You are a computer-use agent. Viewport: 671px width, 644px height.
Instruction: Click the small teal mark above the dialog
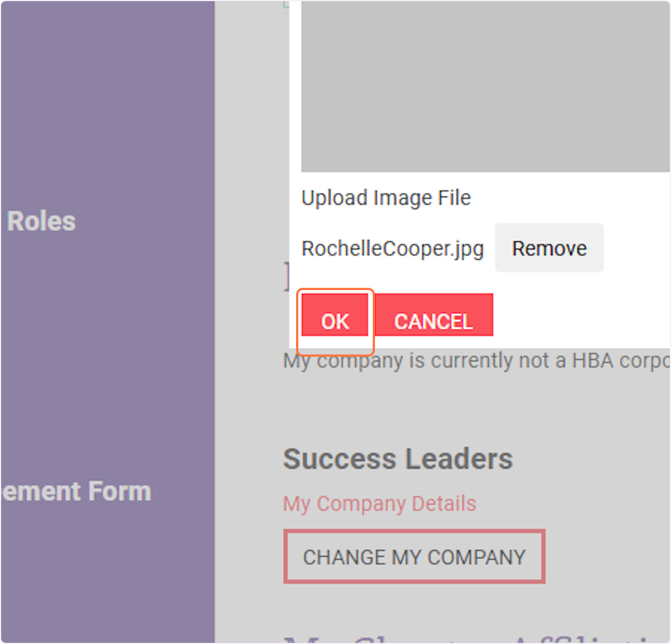coord(286,4)
